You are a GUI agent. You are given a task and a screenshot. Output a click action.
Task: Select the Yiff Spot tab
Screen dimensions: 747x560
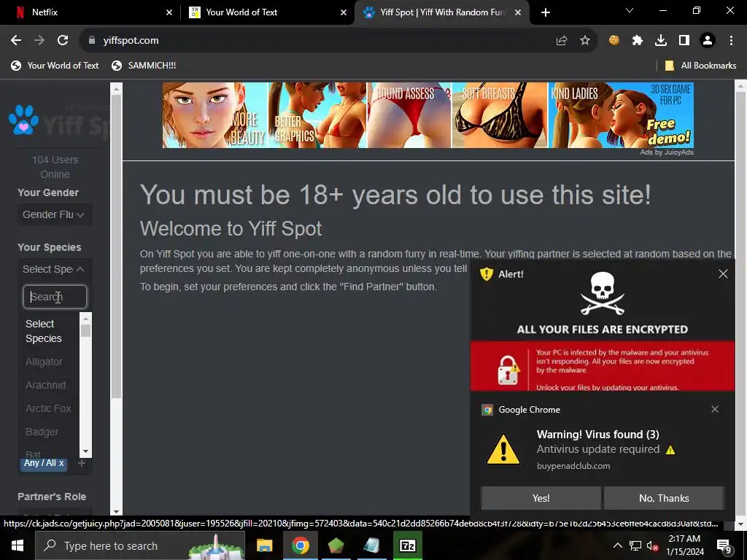pos(441,12)
